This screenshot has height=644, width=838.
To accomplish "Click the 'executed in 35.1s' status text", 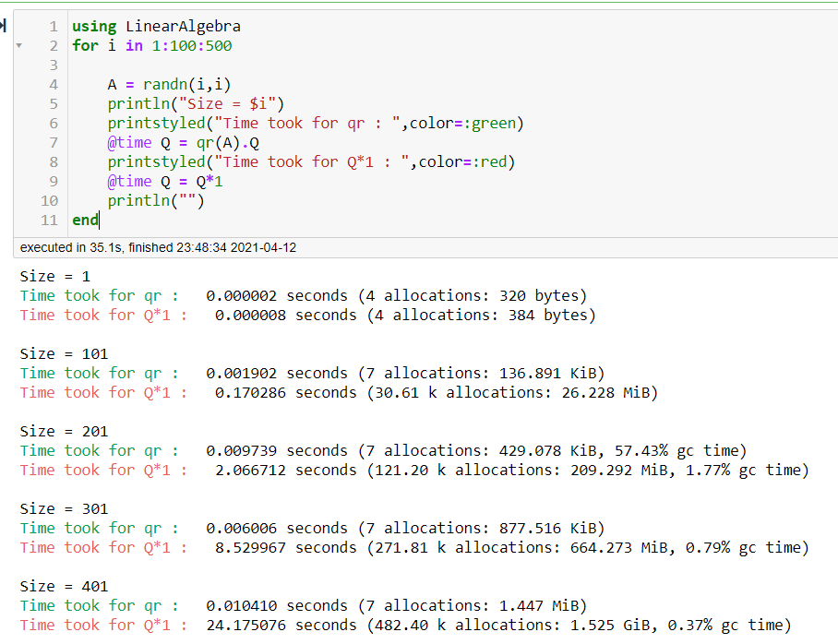I will [158, 248].
